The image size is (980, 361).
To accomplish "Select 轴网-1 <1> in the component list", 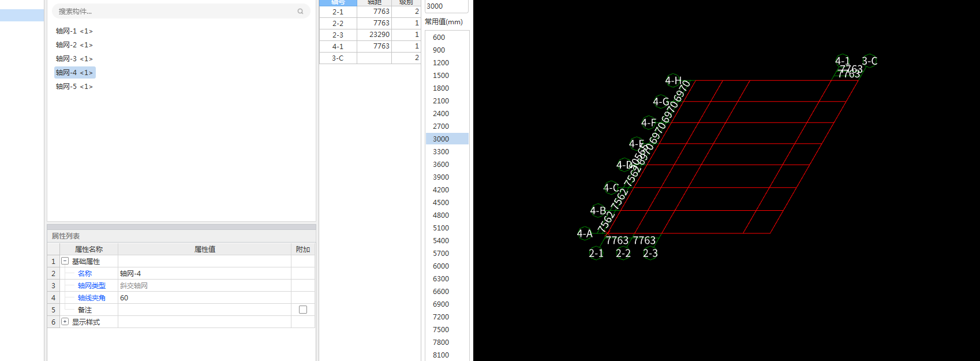I will (74, 31).
